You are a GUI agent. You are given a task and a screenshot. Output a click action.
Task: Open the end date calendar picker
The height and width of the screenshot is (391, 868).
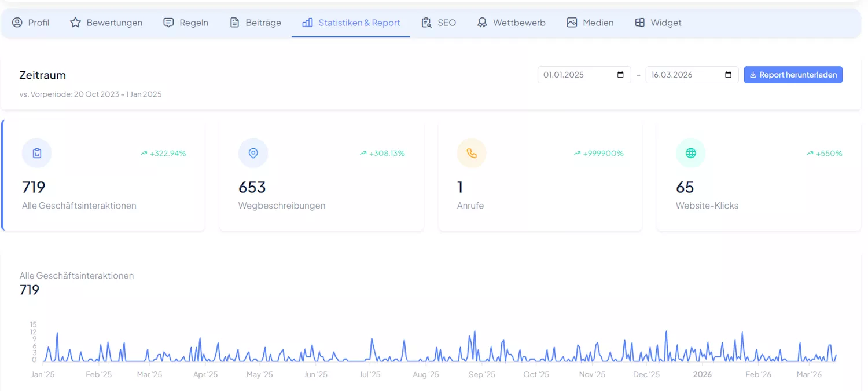[x=729, y=75]
